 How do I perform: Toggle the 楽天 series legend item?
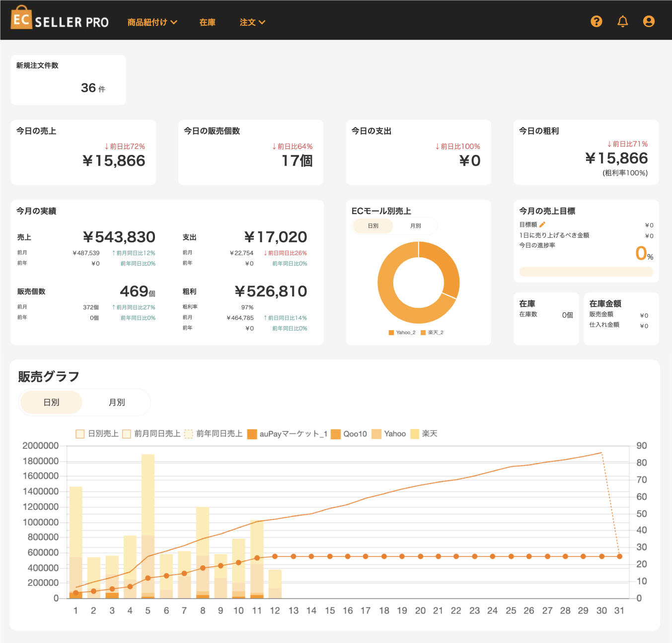[424, 434]
